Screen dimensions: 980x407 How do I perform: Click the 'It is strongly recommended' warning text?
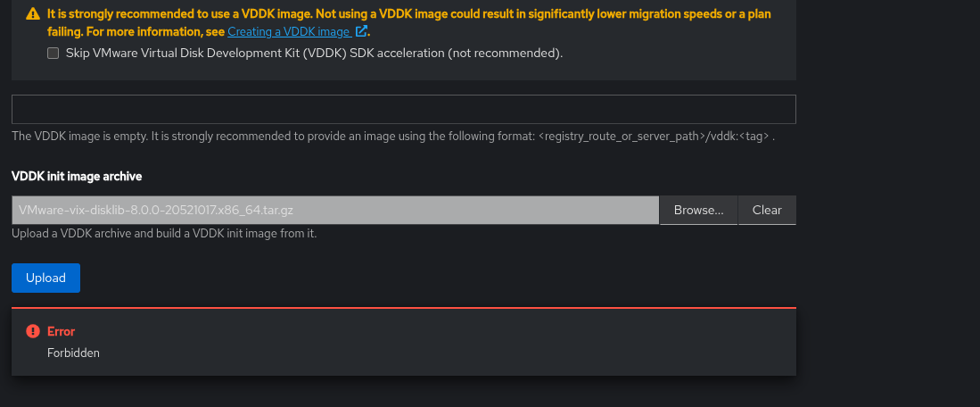click(178, 14)
